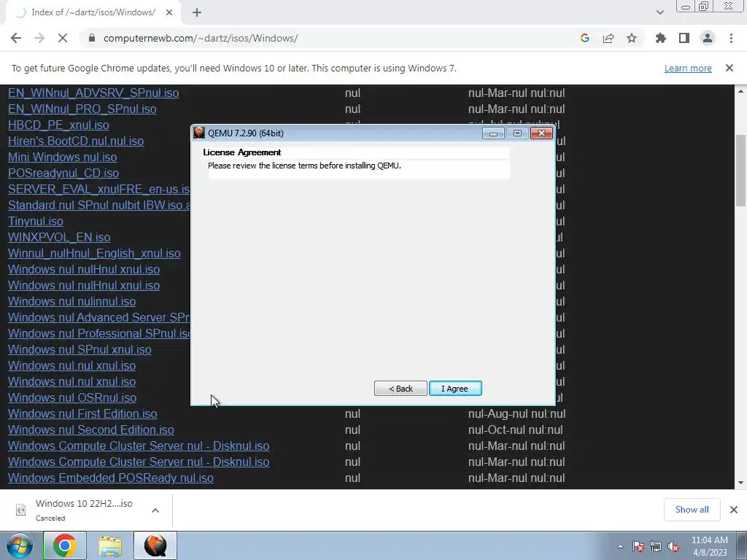Bookmark this page with the star
This screenshot has height=560, width=747.
[x=632, y=38]
